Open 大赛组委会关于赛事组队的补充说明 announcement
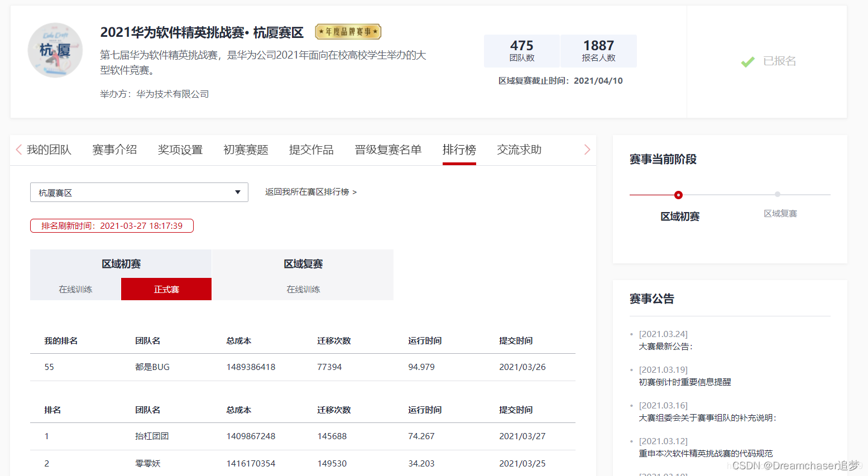Image resolution: width=868 pixels, height=476 pixels. (x=708, y=418)
